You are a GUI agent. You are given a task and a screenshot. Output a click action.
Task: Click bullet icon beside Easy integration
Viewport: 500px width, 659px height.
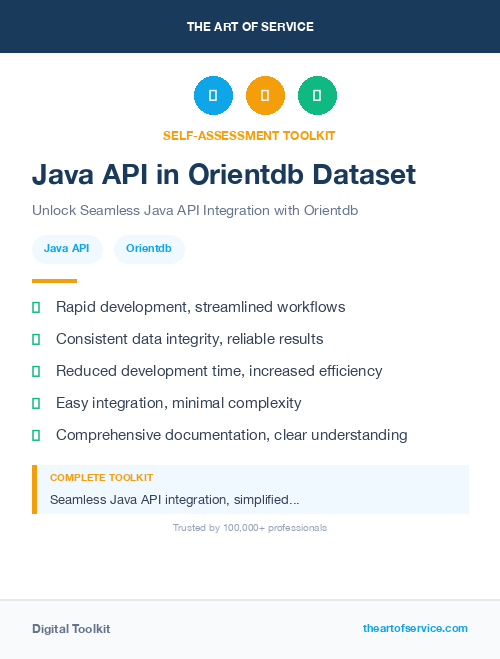36,403
